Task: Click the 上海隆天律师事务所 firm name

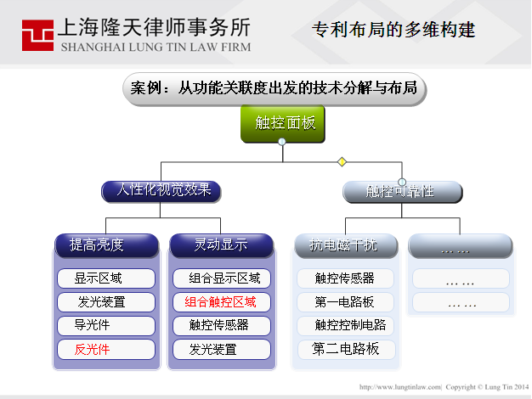Action: 154,27
